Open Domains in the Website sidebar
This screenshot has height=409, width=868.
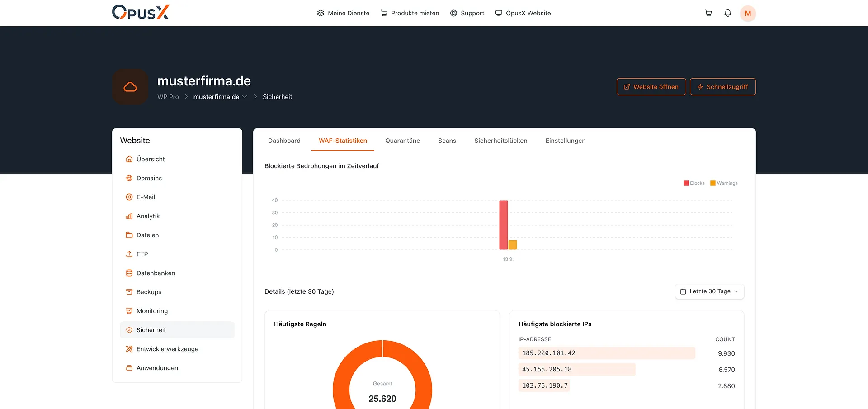(x=177, y=178)
